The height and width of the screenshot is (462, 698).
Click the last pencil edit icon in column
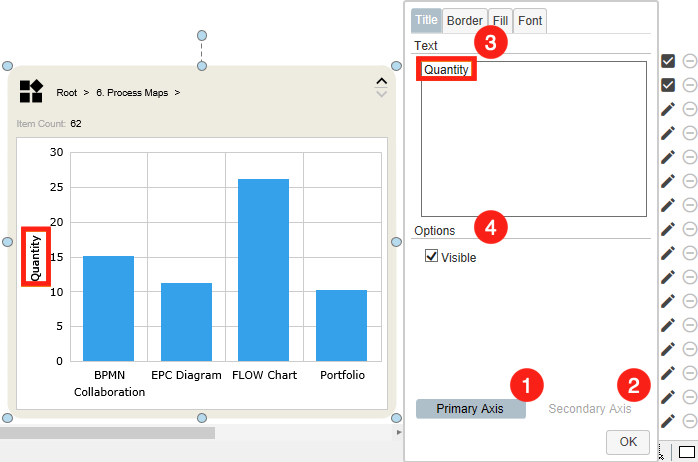pos(668,421)
